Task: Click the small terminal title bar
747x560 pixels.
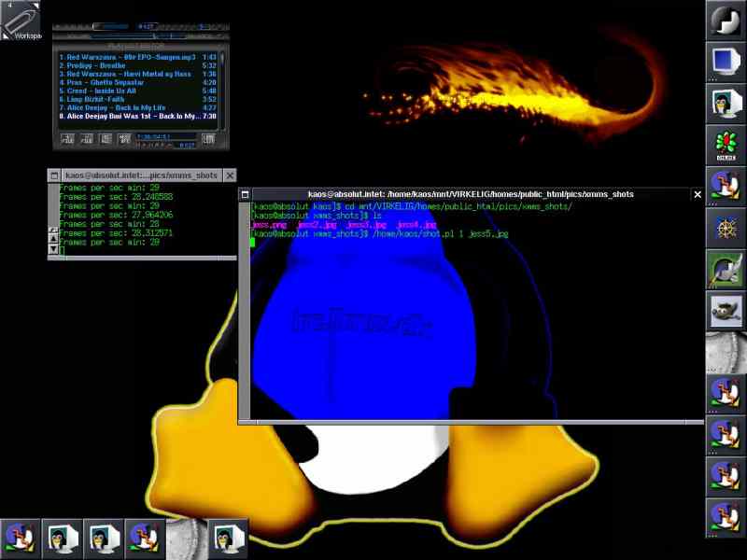Action: click(x=142, y=175)
